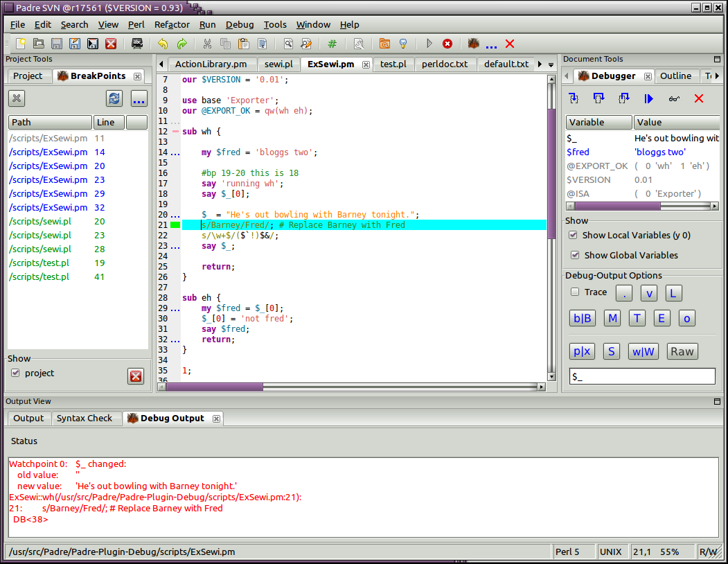Viewport: 728px width, 564px height.
Task: Click red delete-all button beside project checkbox
Action: (x=136, y=376)
